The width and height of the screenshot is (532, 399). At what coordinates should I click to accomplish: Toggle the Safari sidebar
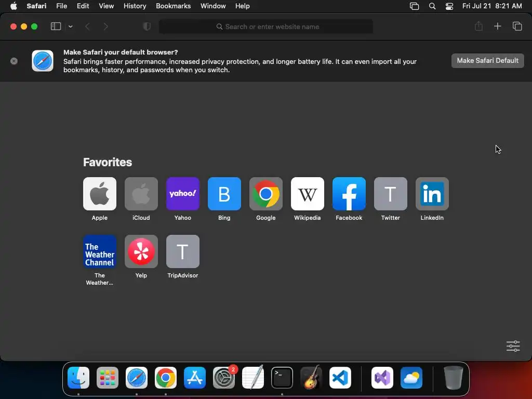click(56, 26)
